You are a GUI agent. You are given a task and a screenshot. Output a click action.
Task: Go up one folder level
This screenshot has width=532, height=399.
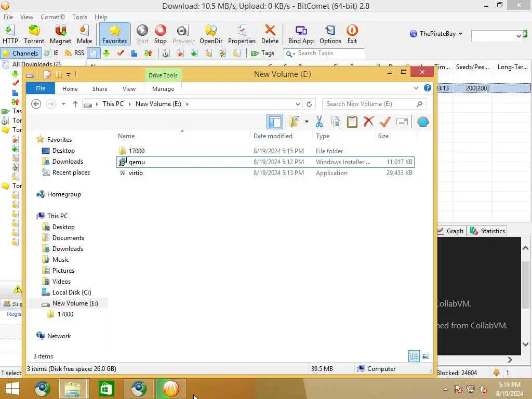coord(75,104)
